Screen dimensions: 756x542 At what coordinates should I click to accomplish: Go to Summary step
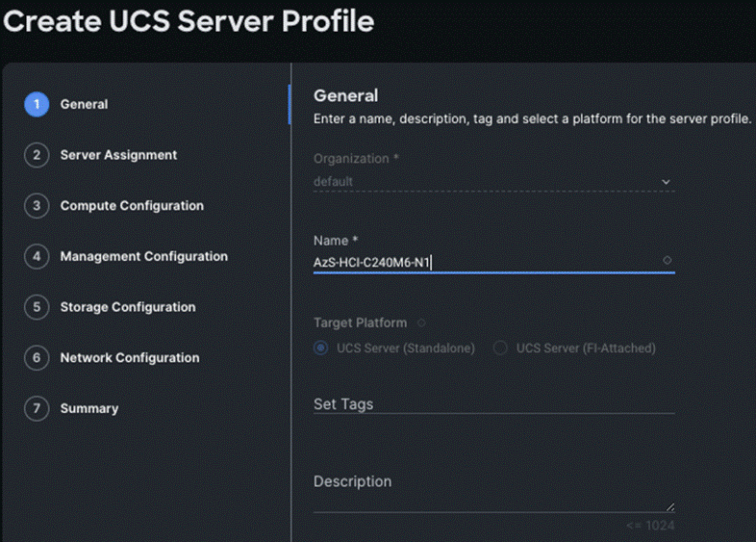pyautogui.click(x=89, y=408)
